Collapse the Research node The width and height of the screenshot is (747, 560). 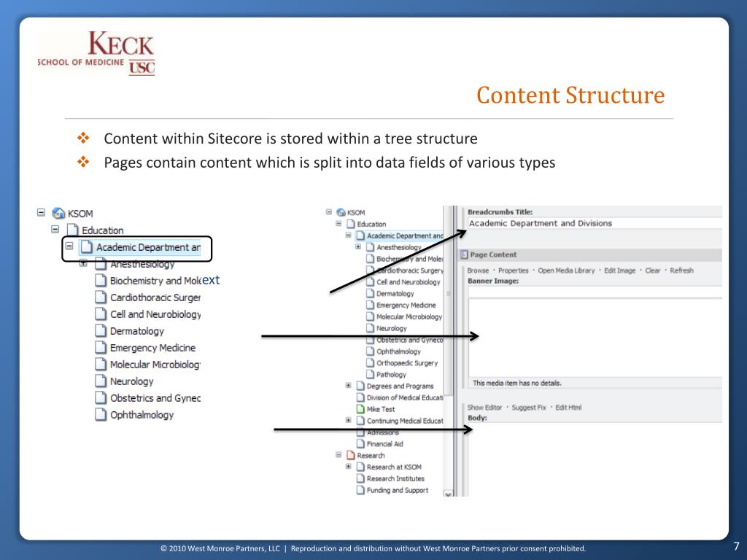338,455
